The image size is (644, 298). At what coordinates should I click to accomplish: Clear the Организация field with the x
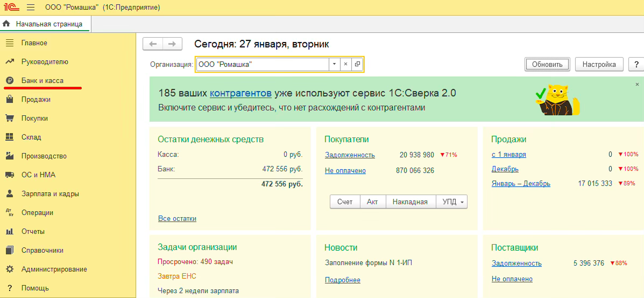pos(346,64)
